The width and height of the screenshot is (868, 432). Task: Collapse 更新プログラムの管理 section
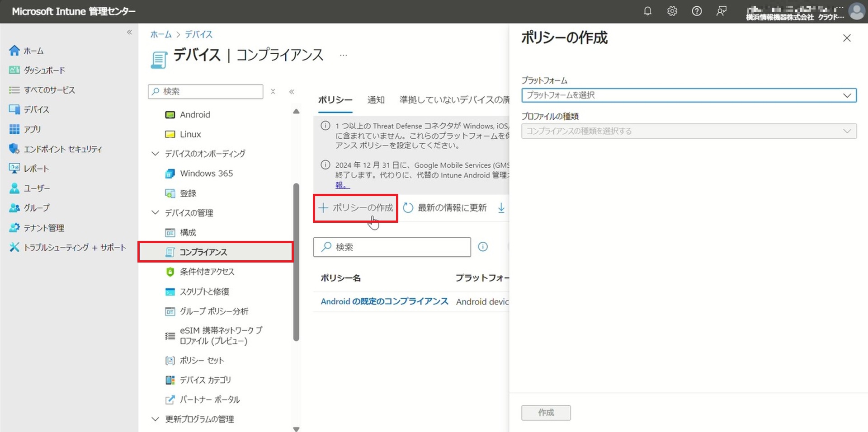pos(155,419)
